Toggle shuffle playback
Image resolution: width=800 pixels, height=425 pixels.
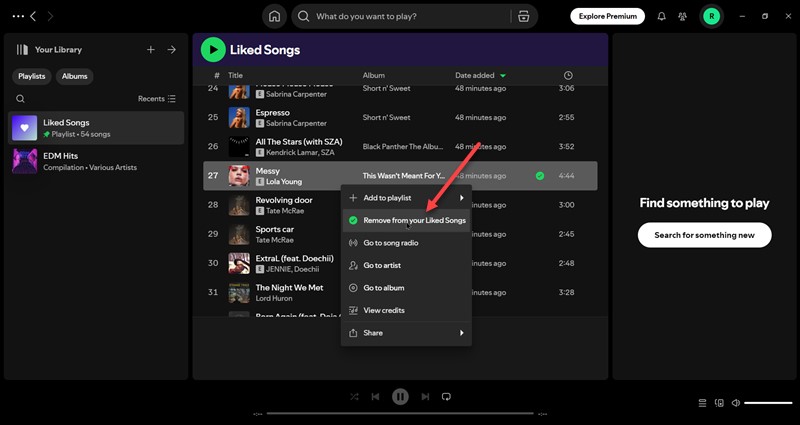[x=354, y=396]
